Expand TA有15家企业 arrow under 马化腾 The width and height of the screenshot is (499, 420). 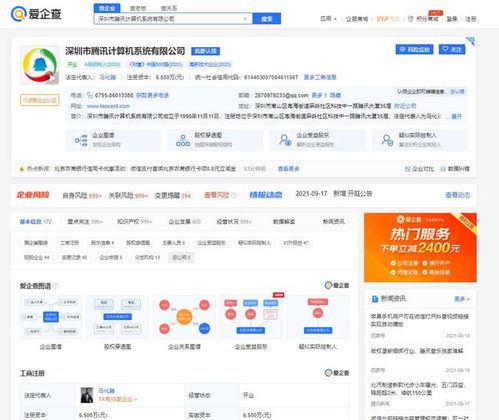pos(118,399)
